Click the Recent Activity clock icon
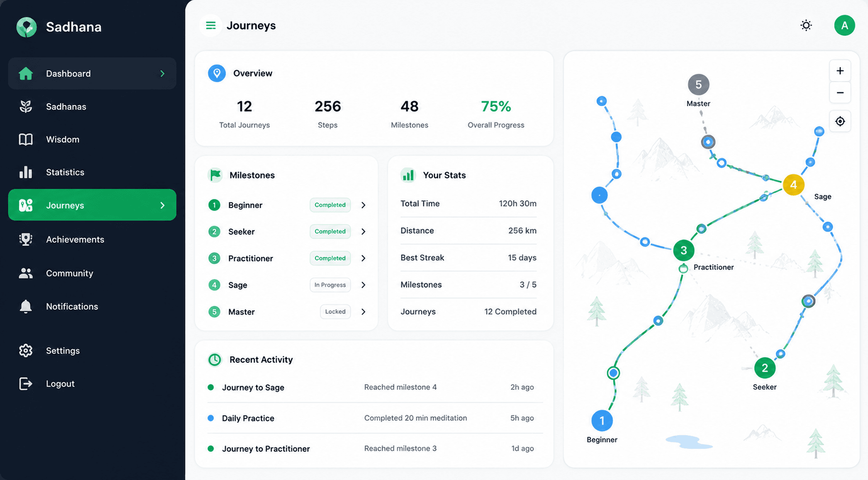Screen dimensions: 868x480 coord(215,360)
